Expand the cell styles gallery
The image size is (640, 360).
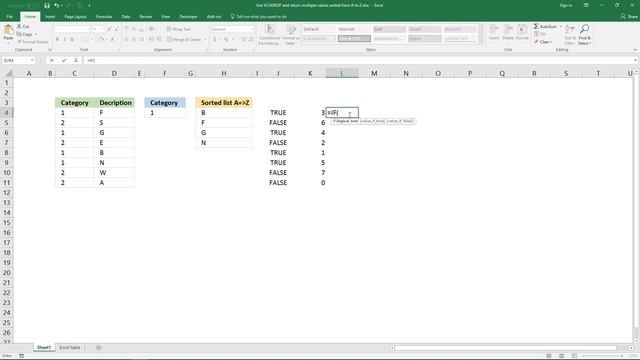(x=481, y=42)
